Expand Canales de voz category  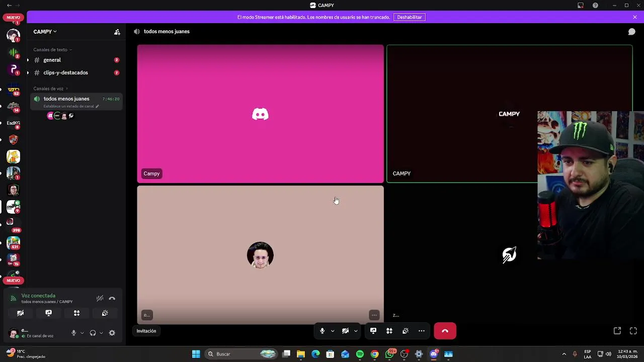(50, 88)
